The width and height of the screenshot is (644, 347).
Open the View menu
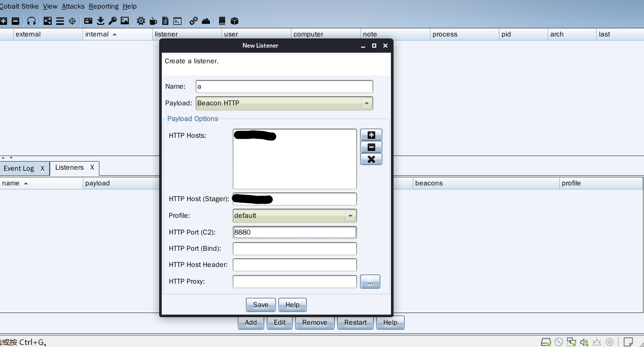click(50, 7)
